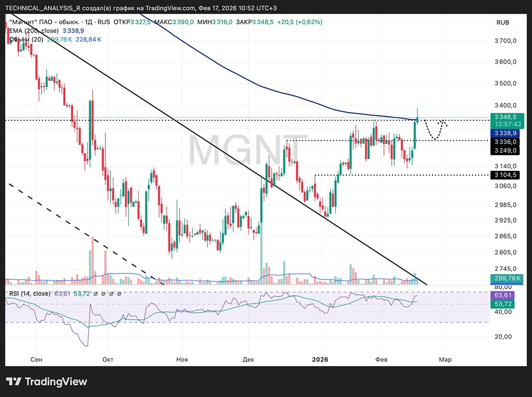
Task: Click the 3600,0 price axis tick
Action: click(505, 62)
